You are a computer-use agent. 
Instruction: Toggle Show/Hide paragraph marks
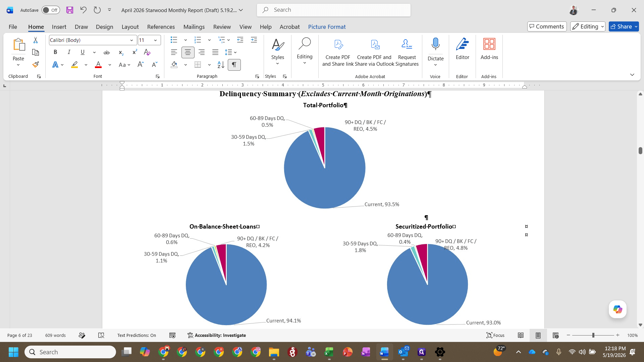[x=234, y=64]
